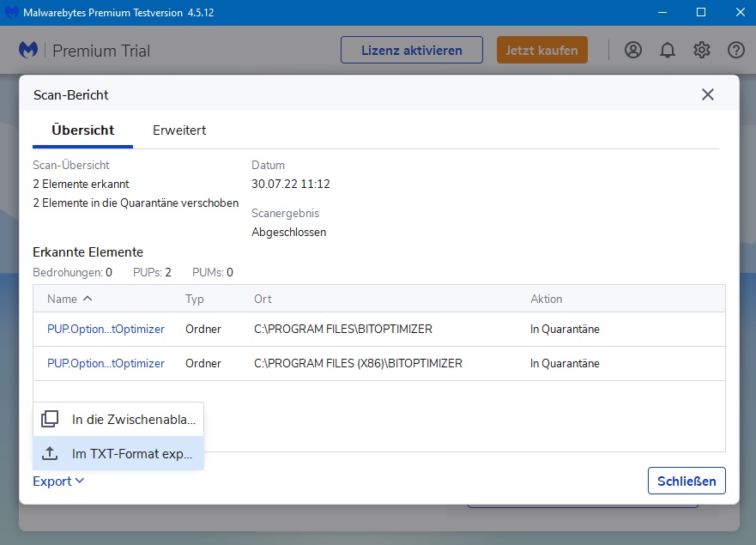The image size is (756, 545).
Task: Switch to the Erweitert tab
Action: (179, 130)
